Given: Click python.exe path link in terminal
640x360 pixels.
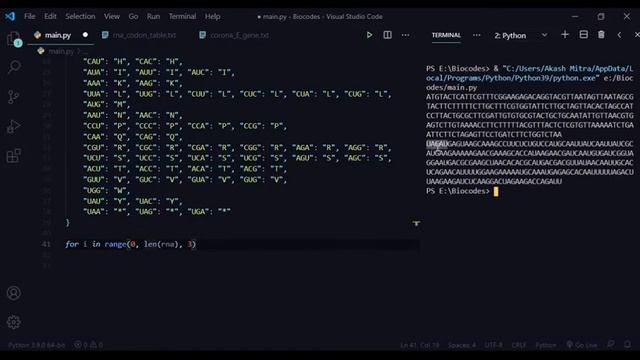Looking at the screenshot, I should click(x=529, y=73).
